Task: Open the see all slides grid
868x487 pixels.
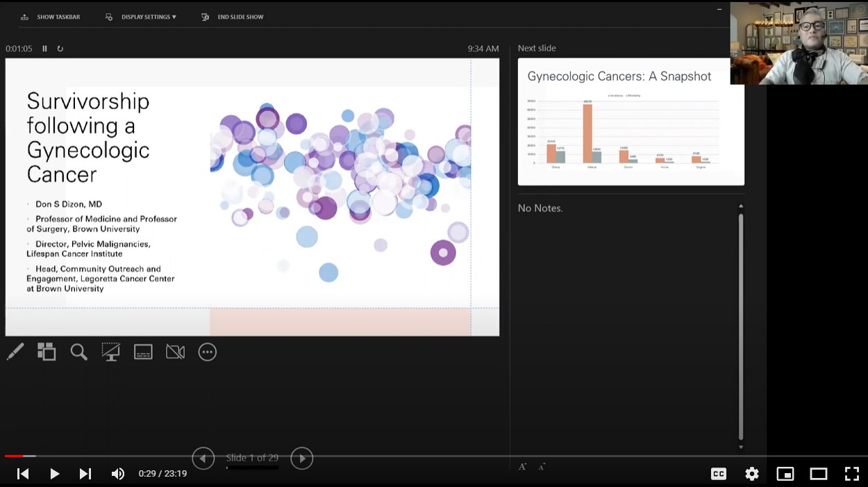Action: tap(47, 352)
